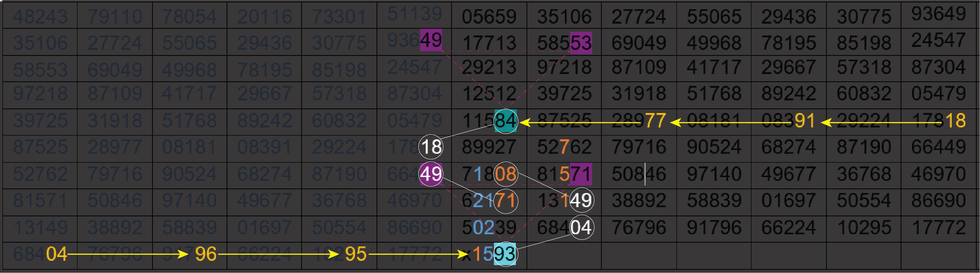Click the yellow 96 in the bottom row
Screen dimensions: 980x273
(205, 254)
